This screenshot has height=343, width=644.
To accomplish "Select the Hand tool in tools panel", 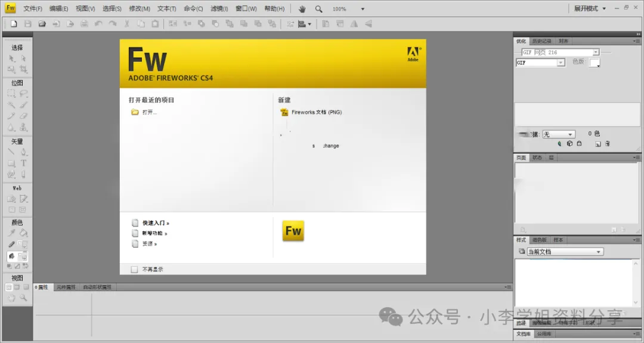I will click(x=11, y=298).
